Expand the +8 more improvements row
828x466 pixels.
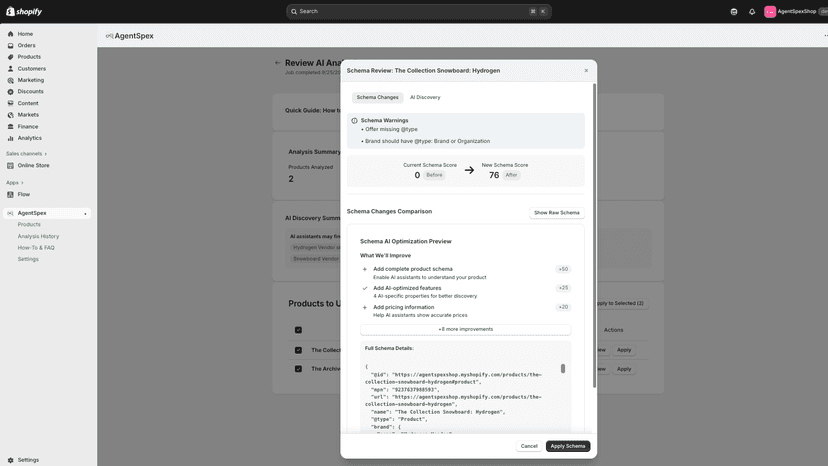pyautogui.click(x=465, y=329)
